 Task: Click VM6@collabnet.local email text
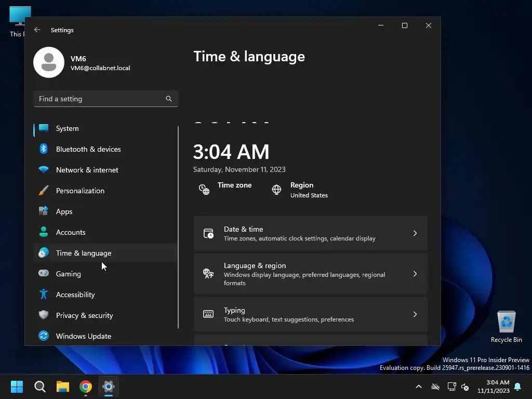100,68
